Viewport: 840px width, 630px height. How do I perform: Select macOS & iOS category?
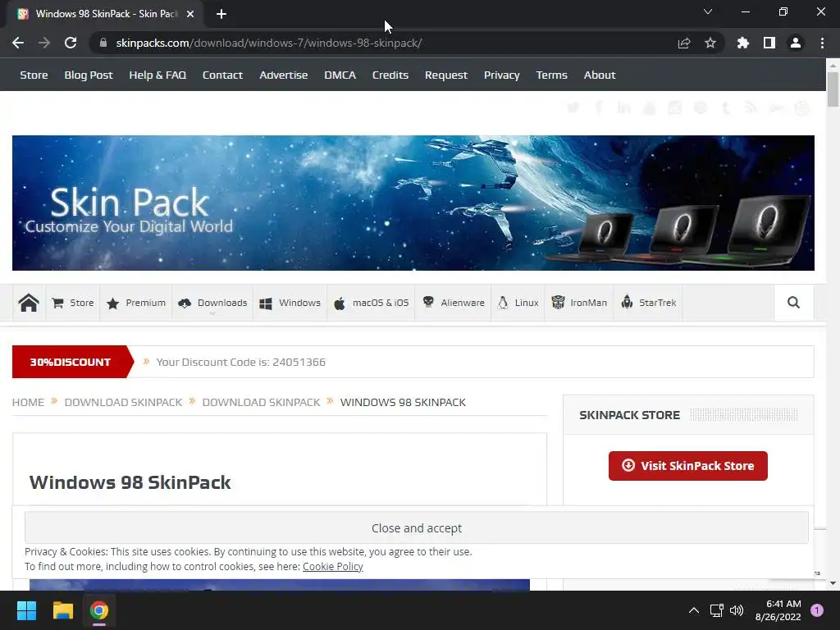pyautogui.click(x=372, y=303)
